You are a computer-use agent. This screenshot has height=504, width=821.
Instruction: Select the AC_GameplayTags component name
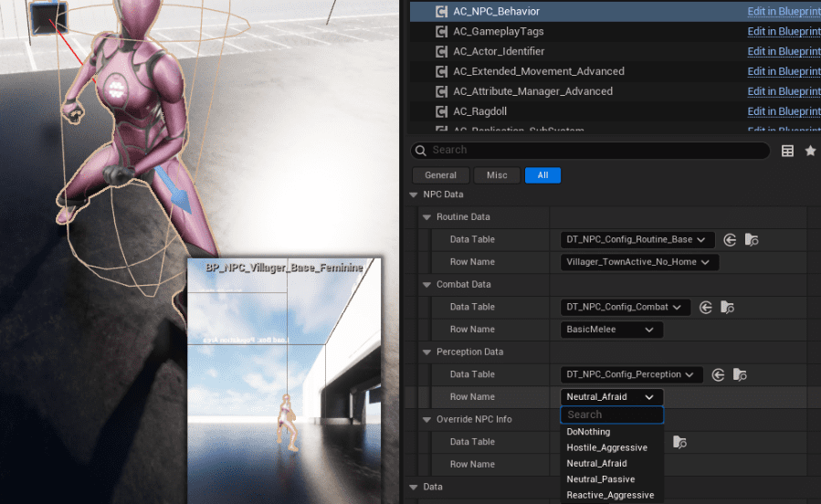(x=499, y=31)
